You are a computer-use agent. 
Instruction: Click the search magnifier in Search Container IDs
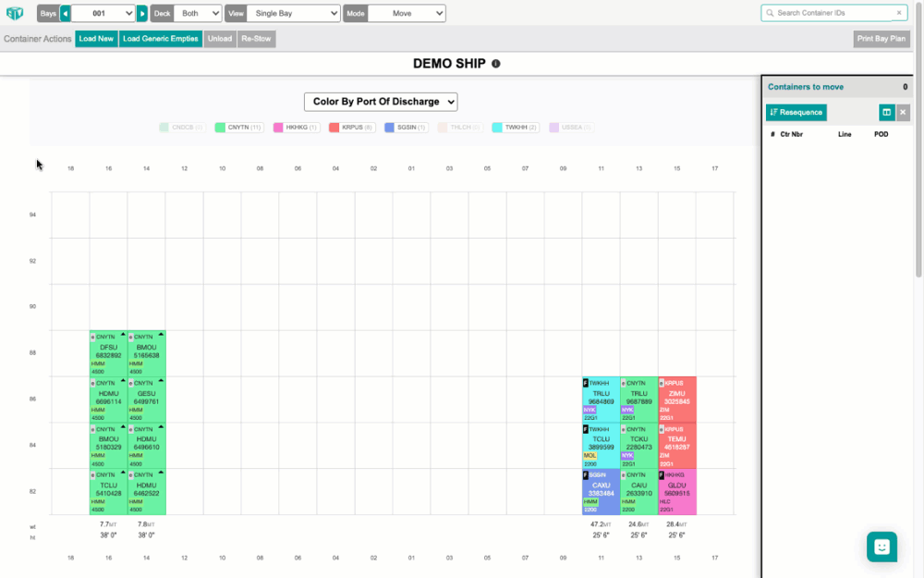(771, 13)
